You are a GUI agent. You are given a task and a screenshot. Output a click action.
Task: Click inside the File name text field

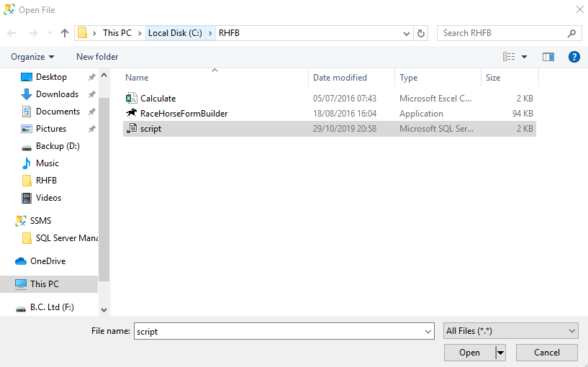(281, 331)
